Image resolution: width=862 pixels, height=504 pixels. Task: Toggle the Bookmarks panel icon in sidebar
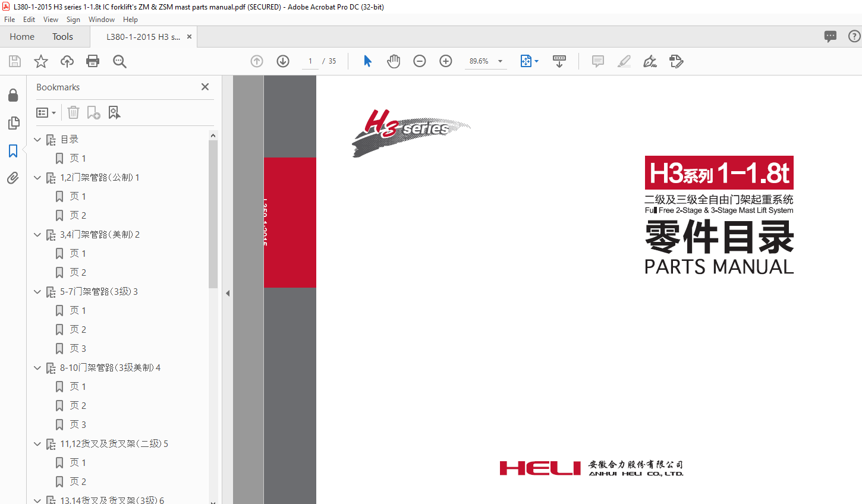click(13, 151)
